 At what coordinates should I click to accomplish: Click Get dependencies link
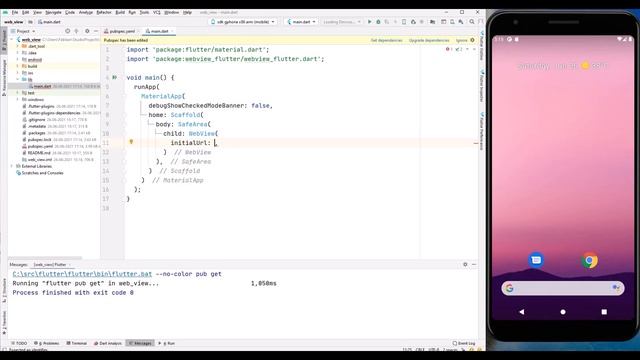[x=387, y=40]
